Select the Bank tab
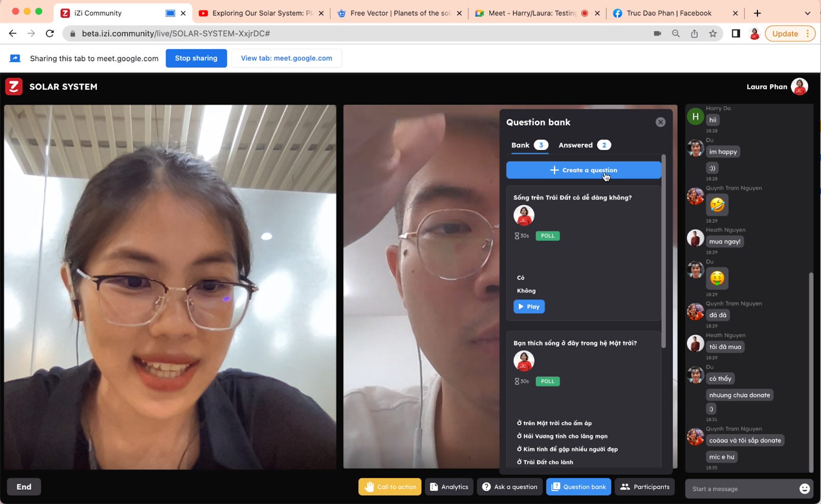 point(530,145)
